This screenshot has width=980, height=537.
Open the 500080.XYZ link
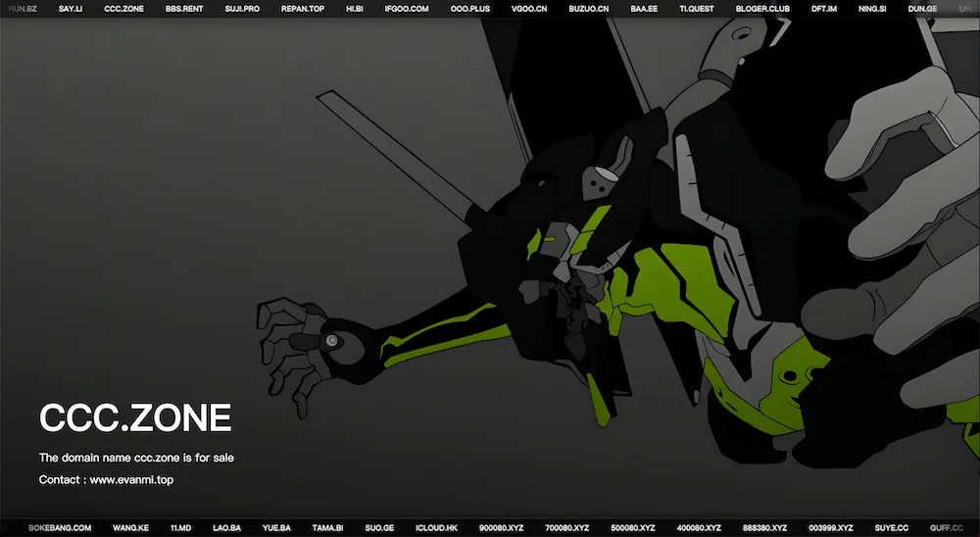633,527
